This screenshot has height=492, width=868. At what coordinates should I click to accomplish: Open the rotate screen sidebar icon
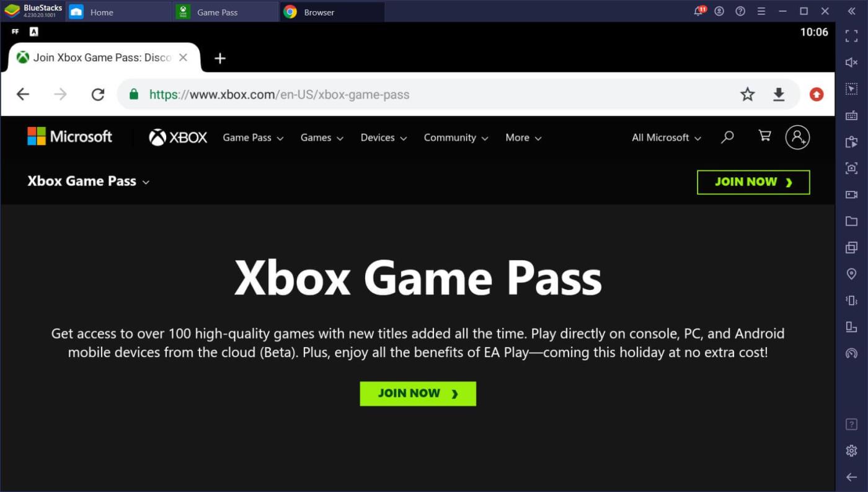(x=851, y=327)
